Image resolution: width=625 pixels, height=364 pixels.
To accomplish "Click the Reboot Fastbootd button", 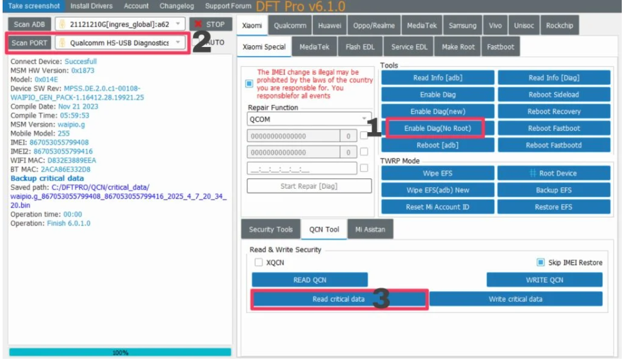I will pyautogui.click(x=554, y=145).
